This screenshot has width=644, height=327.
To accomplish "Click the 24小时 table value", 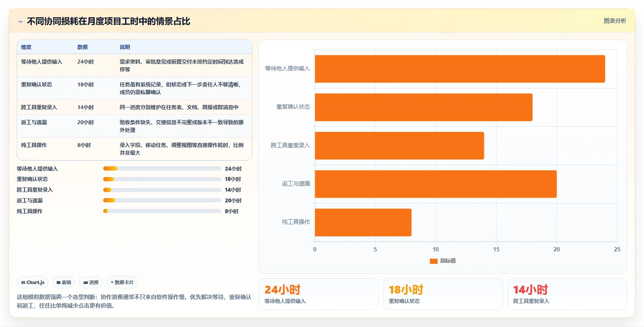I will click(86, 61).
